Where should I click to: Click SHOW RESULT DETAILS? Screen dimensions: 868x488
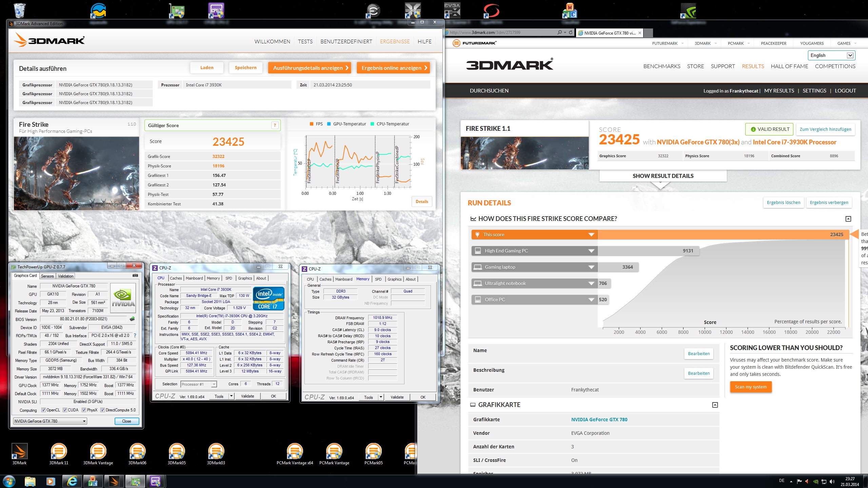pos(663,176)
